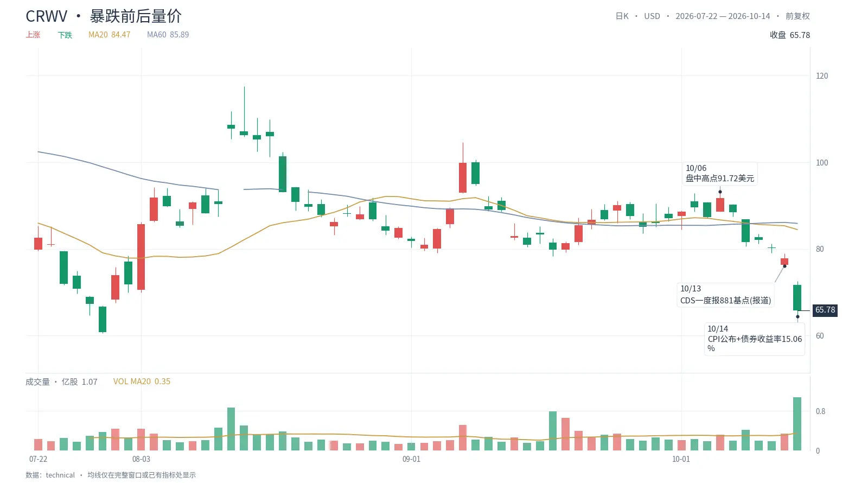Image resolution: width=868 pixels, height=483 pixels.
Task: Click the 10/06 intraday high annotation box
Action: pyautogui.click(x=720, y=173)
